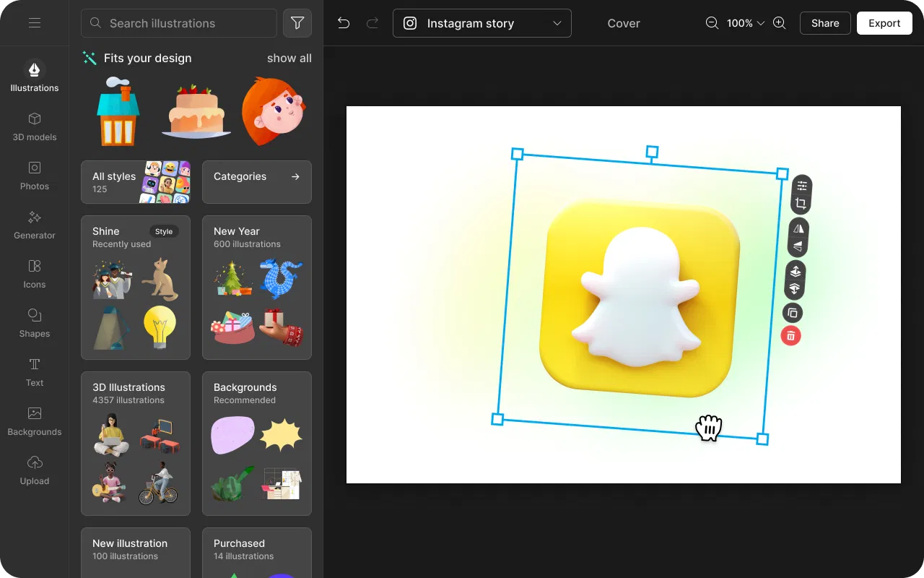The height and width of the screenshot is (578, 924).
Task: Click the filter funnel icon
Action: [x=297, y=23]
